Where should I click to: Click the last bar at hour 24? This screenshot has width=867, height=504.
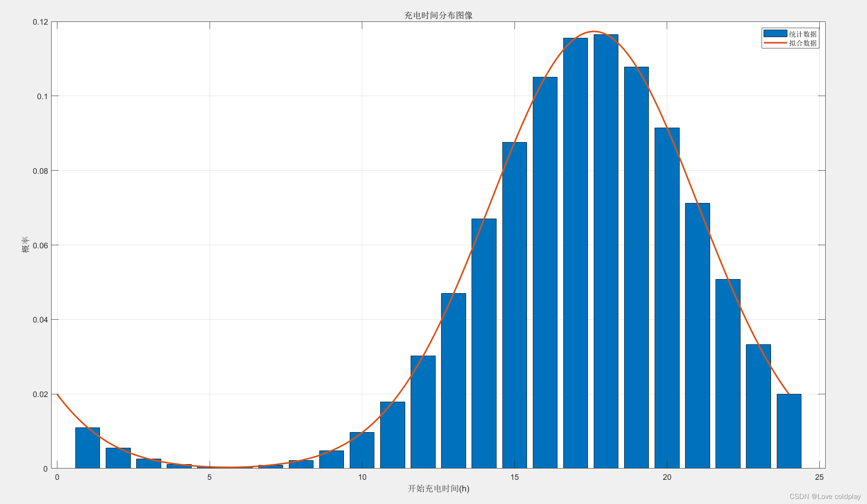(x=789, y=431)
